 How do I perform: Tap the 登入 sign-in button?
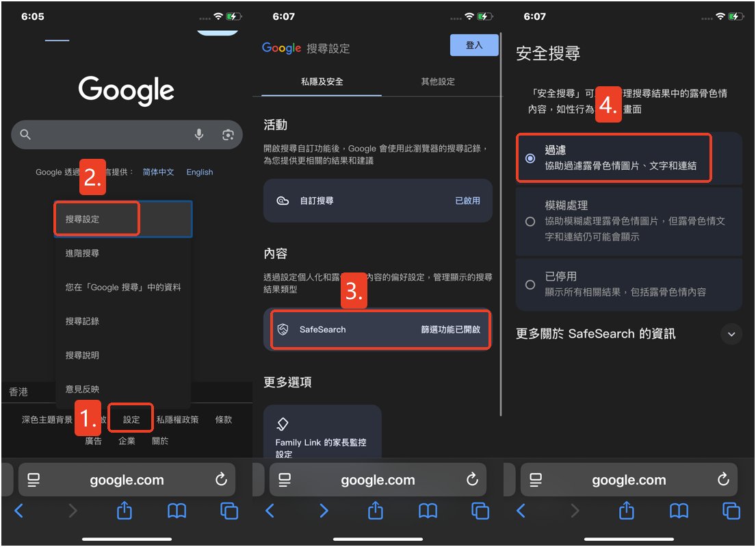[474, 44]
